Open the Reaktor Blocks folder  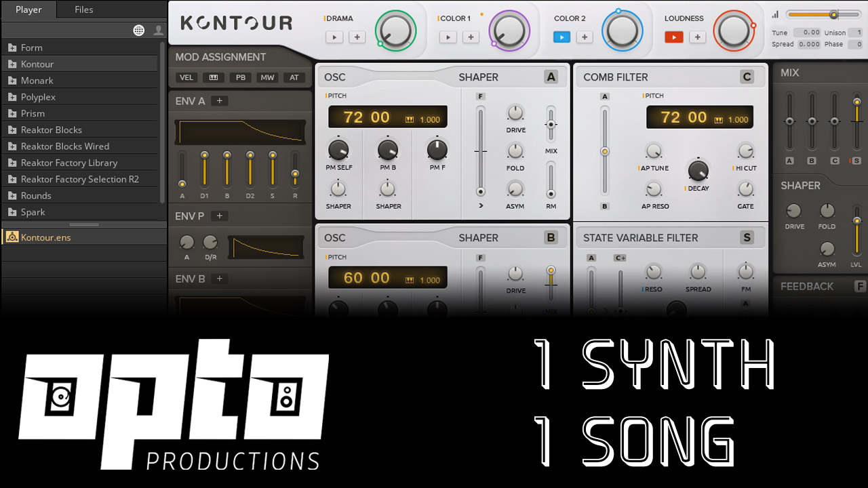pyautogui.click(x=80, y=129)
